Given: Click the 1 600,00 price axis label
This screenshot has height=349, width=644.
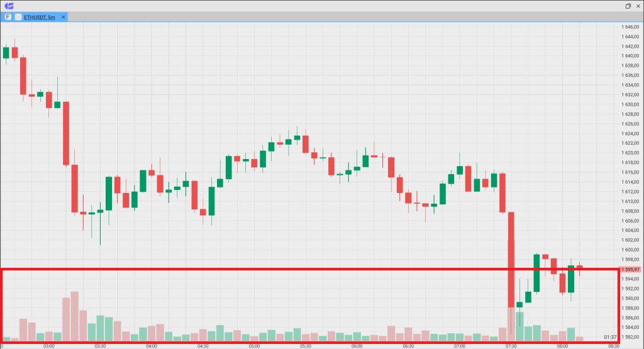Looking at the screenshot, I should coord(630,250).
